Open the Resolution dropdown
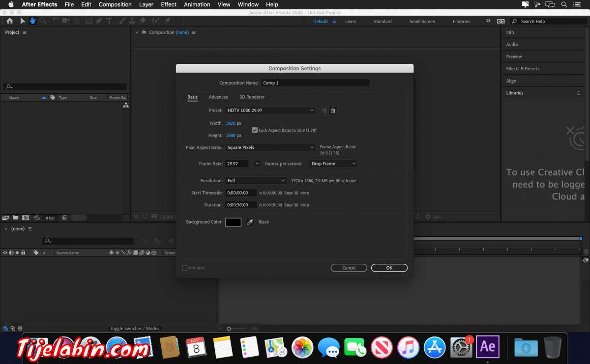 [x=256, y=180]
